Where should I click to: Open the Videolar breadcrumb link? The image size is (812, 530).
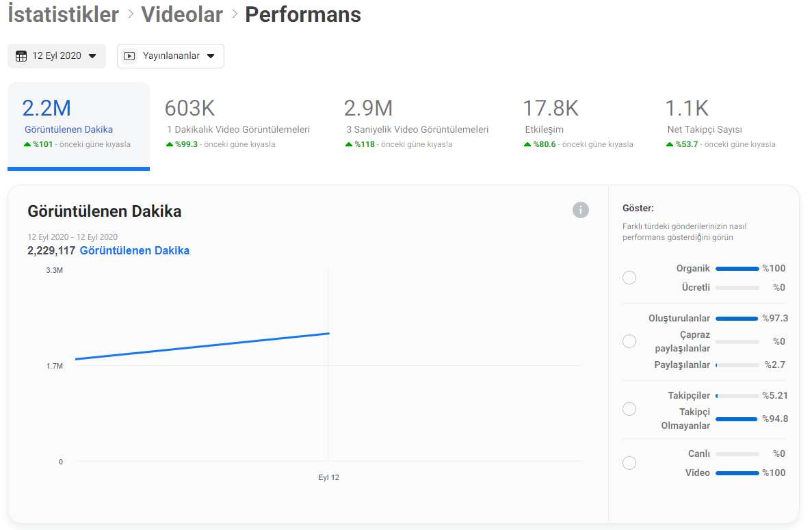(x=182, y=14)
